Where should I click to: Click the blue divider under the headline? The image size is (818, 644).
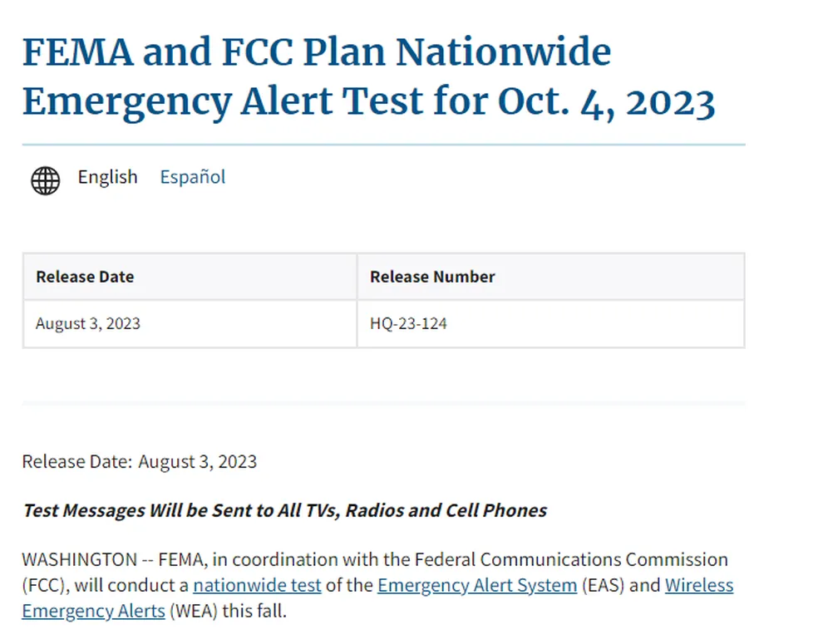point(383,145)
